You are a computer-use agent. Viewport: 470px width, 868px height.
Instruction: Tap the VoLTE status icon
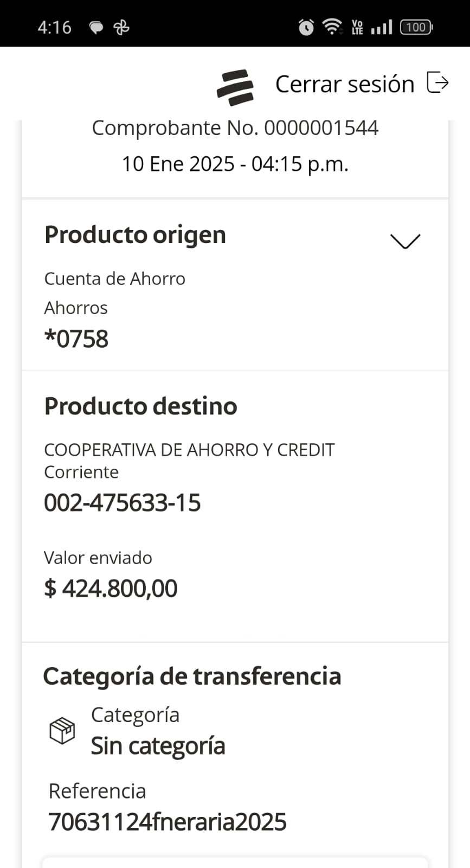click(357, 27)
